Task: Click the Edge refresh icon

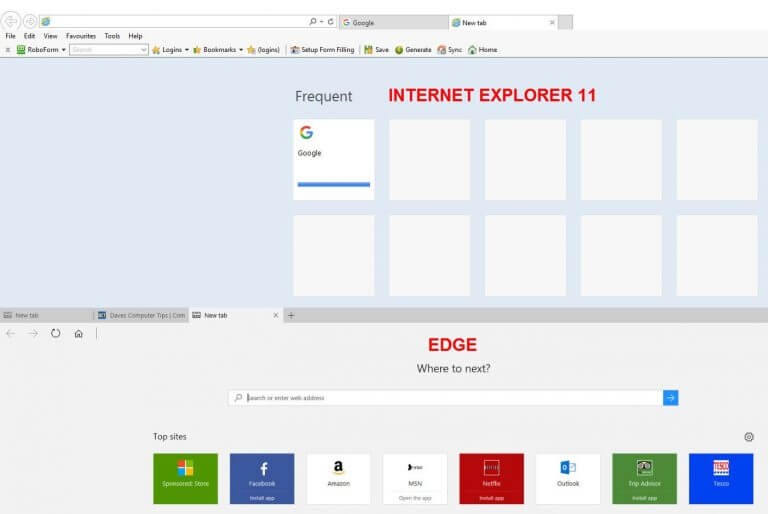Action: click(x=55, y=333)
